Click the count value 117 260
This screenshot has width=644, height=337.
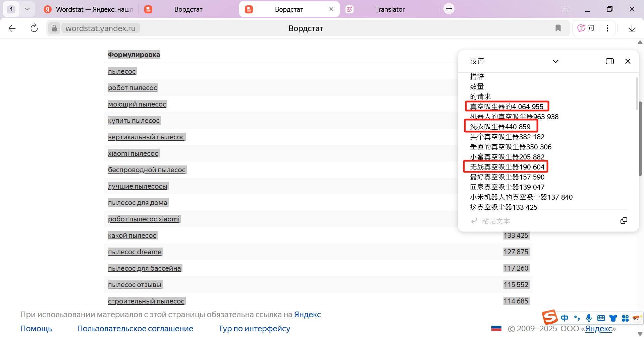pyautogui.click(x=516, y=268)
